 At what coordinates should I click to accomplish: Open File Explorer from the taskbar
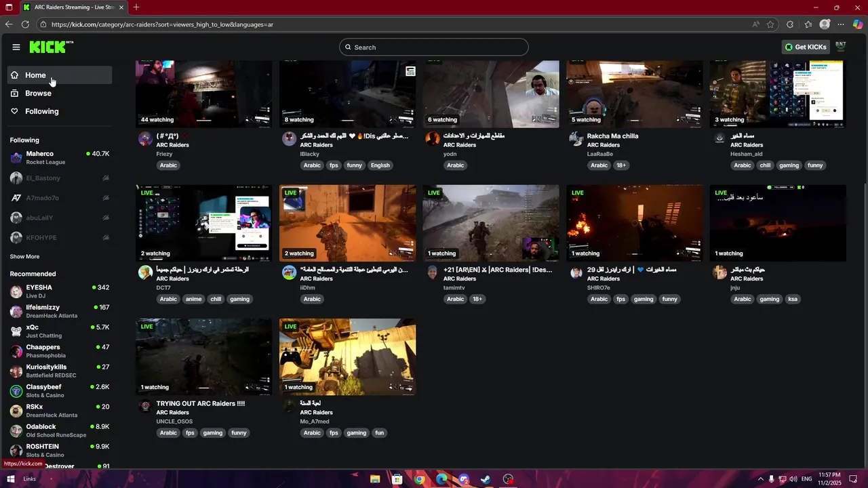(375, 479)
